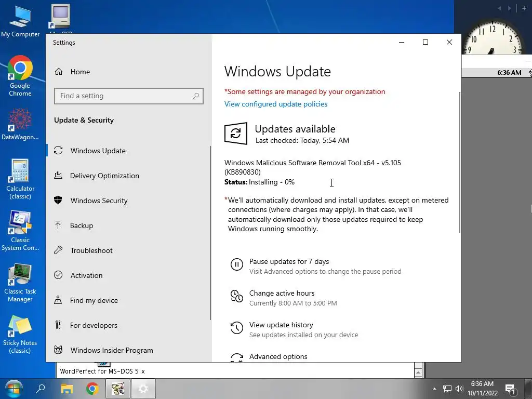Click the taskbar search magnifier
The height and width of the screenshot is (399, 532).
(41, 389)
